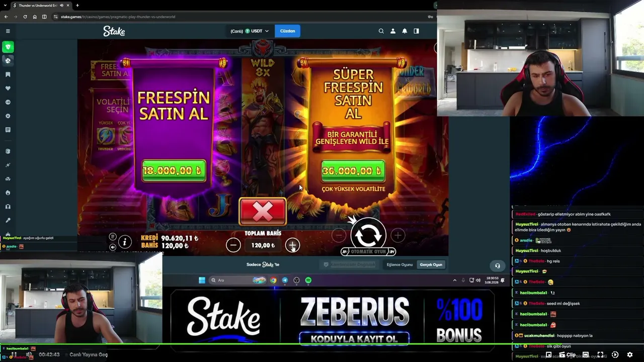The width and height of the screenshot is (644, 362).
Task: Close the Thunder vs Underworld tab
Action: click(x=68, y=6)
